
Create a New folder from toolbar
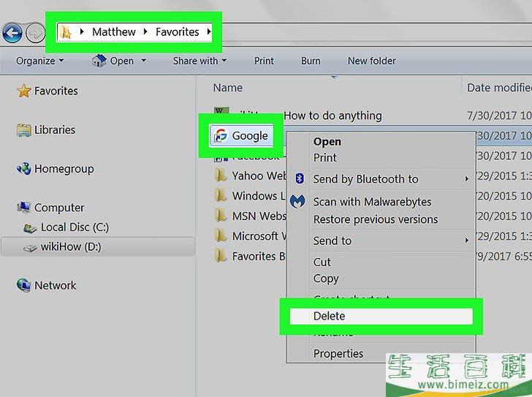[x=371, y=61]
